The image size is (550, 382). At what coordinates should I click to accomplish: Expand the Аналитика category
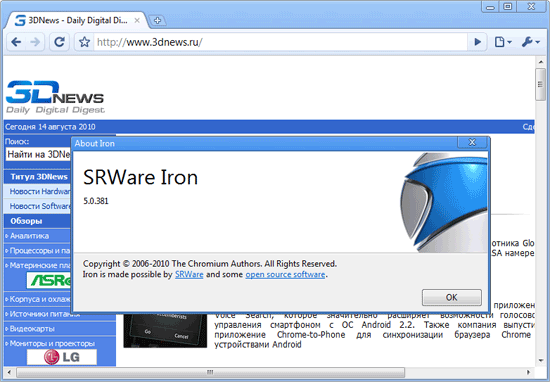(29, 236)
